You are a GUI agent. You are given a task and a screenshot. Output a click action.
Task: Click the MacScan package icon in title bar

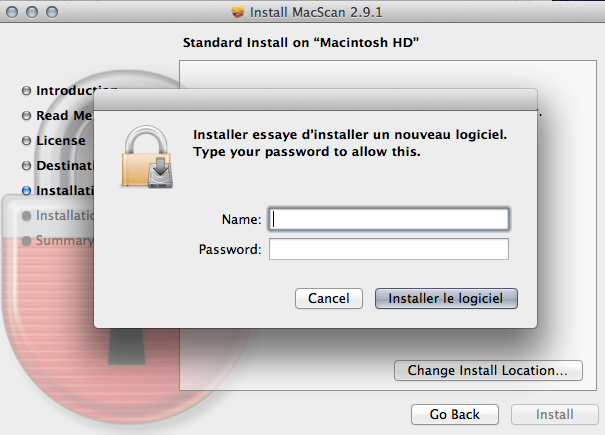(238, 12)
